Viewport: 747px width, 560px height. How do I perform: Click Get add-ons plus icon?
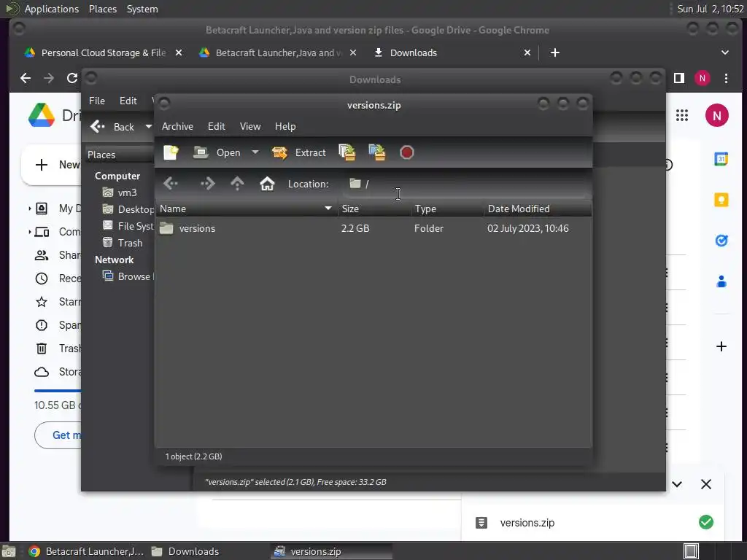click(x=721, y=346)
